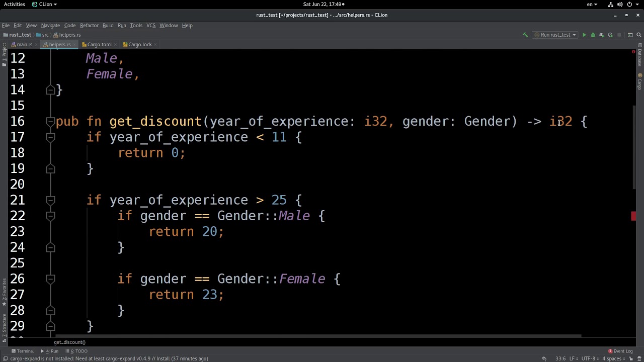Click the 33:6 caret position indicator
Image resolution: width=644 pixels, height=362 pixels.
click(x=560, y=358)
